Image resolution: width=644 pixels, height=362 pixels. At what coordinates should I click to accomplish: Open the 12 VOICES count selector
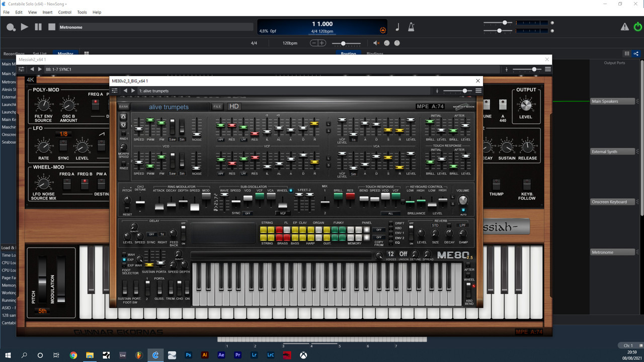[390, 254]
